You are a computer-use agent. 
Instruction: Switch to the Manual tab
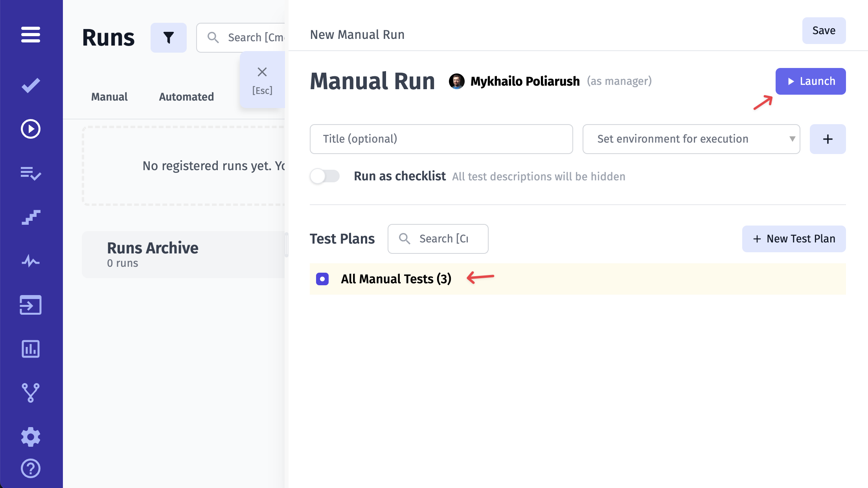pos(109,97)
